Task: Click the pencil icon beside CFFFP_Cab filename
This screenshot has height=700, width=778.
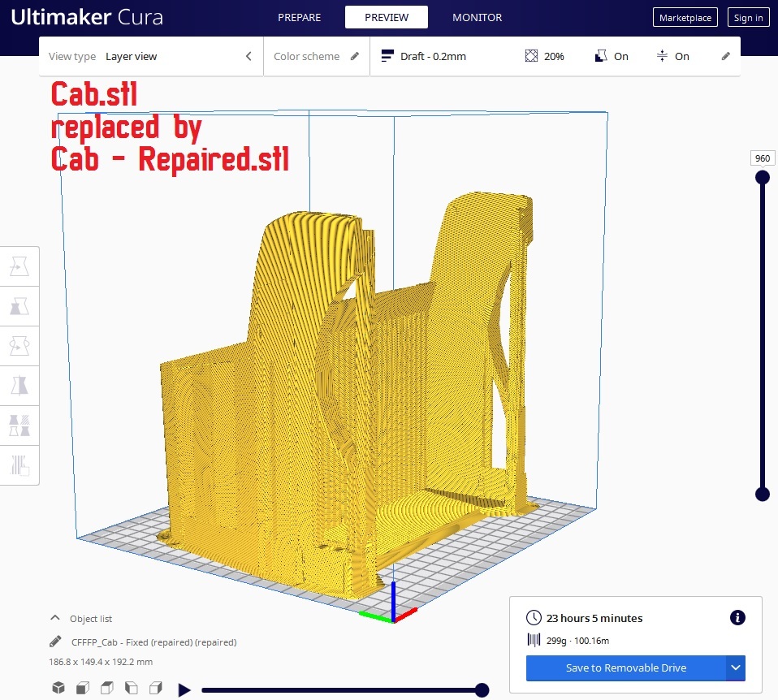Action: [x=55, y=642]
